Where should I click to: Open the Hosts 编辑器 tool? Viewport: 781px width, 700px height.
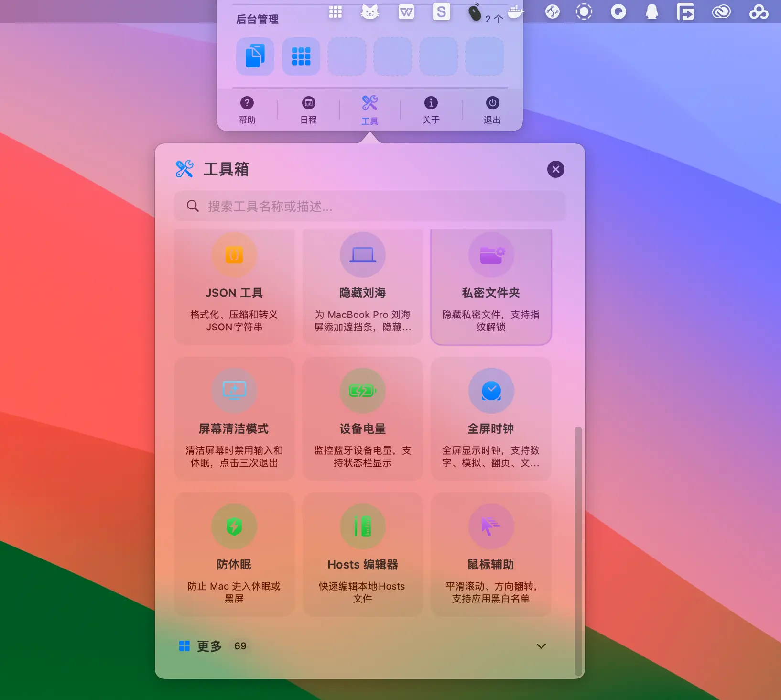tap(363, 555)
